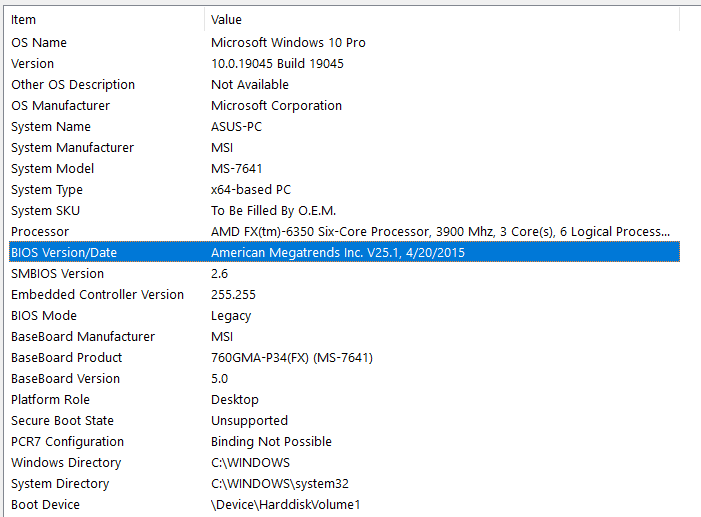The height and width of the screenshot is (517, 701).
Task: Click the Legacy BIOS mode value
Action: 231,316
